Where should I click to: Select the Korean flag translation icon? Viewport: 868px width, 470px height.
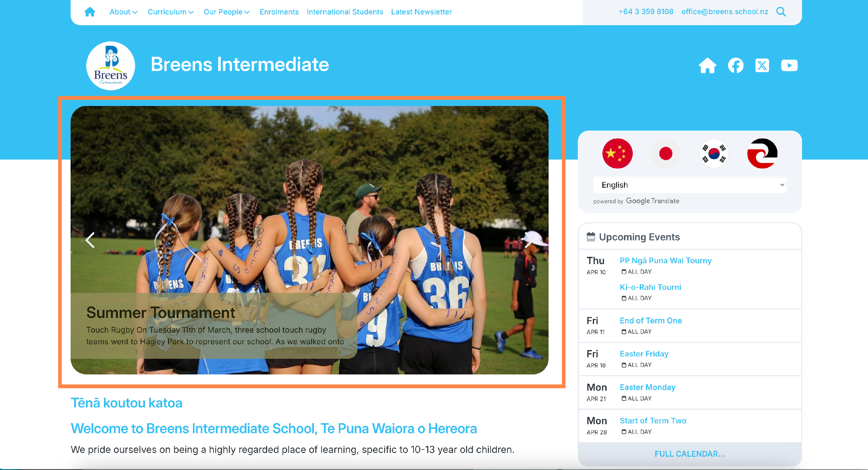714,153
